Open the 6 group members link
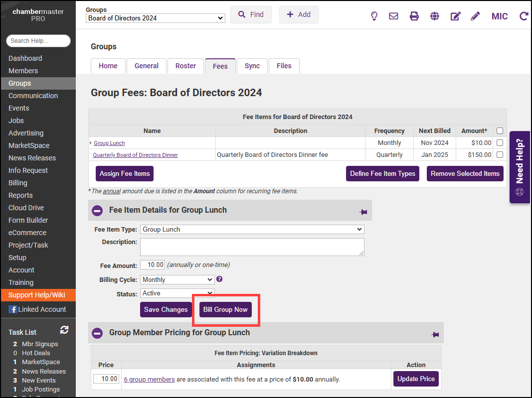The width and height of the screenshot is (532, 398). [149, 379]
